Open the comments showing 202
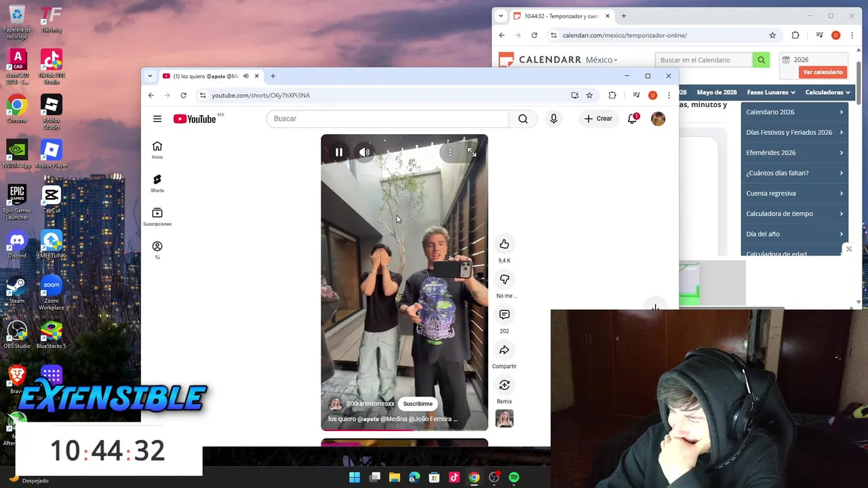The image size is (868, 488). click(504, 314)
